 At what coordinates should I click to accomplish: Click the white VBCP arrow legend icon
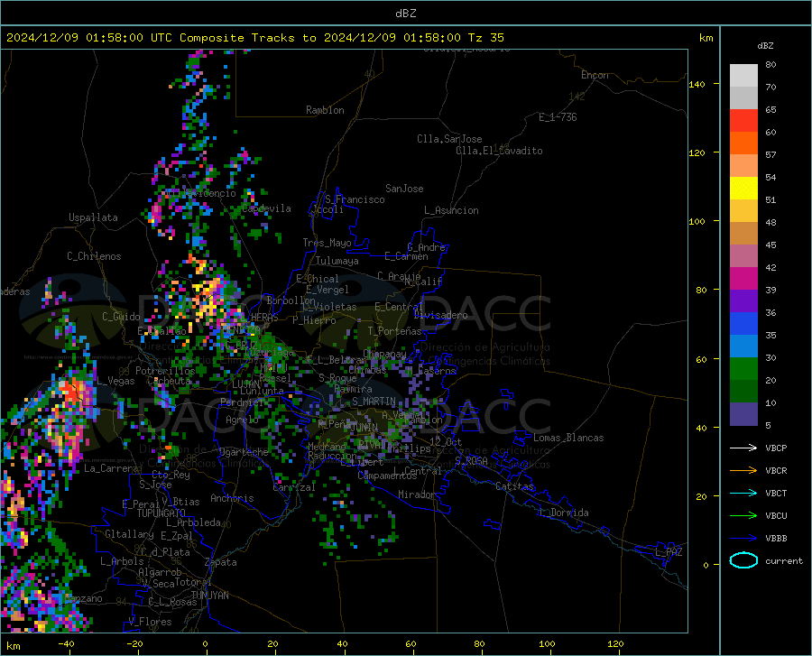tap(743, 448)
